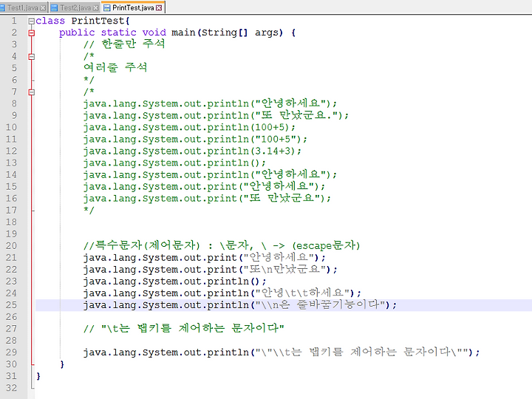The width and height of the screenshot is (532, 399).
Task: Click 'main(String[] args)' on line 2
Action: coord(227,33)
